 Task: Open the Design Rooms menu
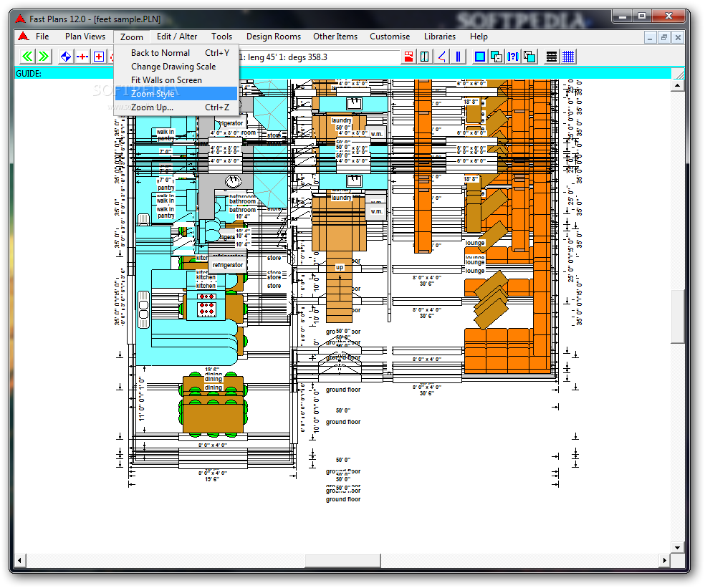pos(274,37)
